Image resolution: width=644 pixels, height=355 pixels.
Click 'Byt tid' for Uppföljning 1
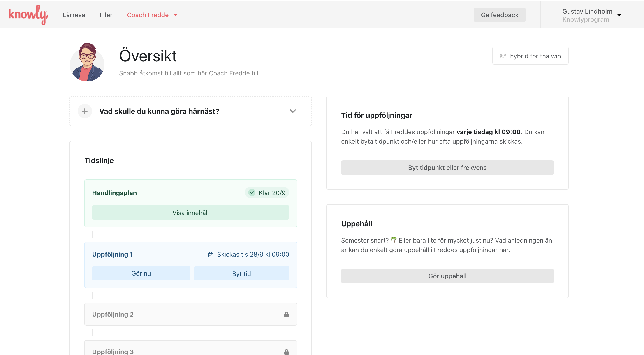241,273
